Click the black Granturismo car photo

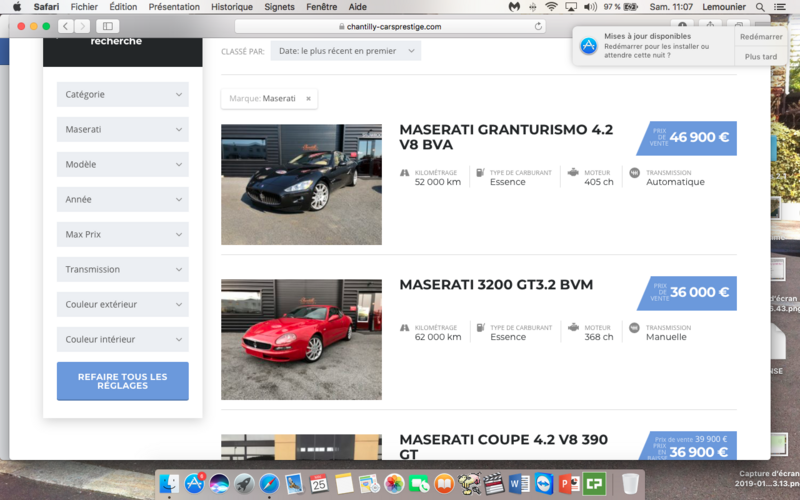coord(302,185)
